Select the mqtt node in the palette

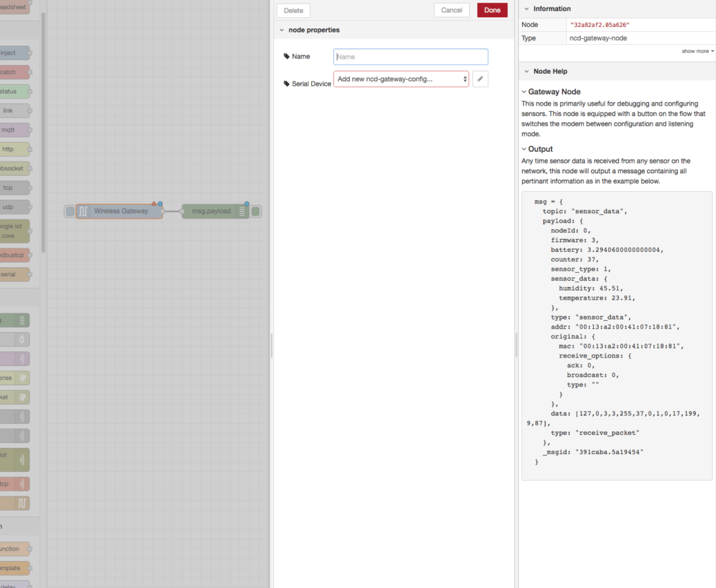click(14, 130)
